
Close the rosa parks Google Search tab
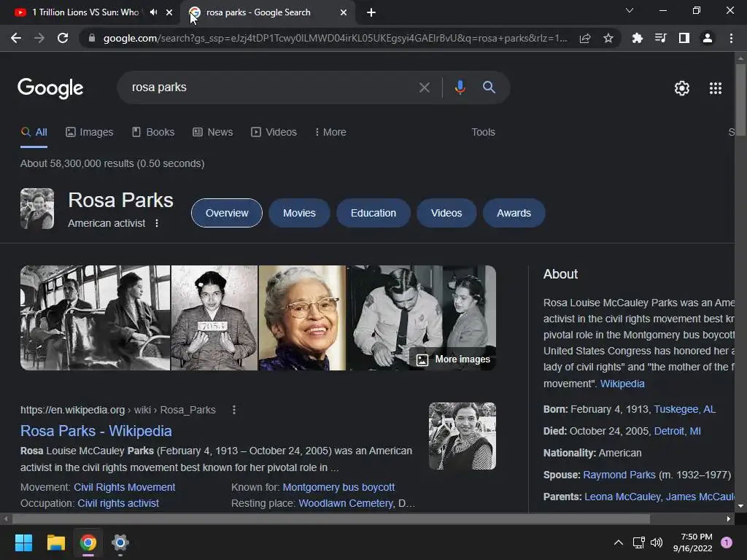pos(344,12)
